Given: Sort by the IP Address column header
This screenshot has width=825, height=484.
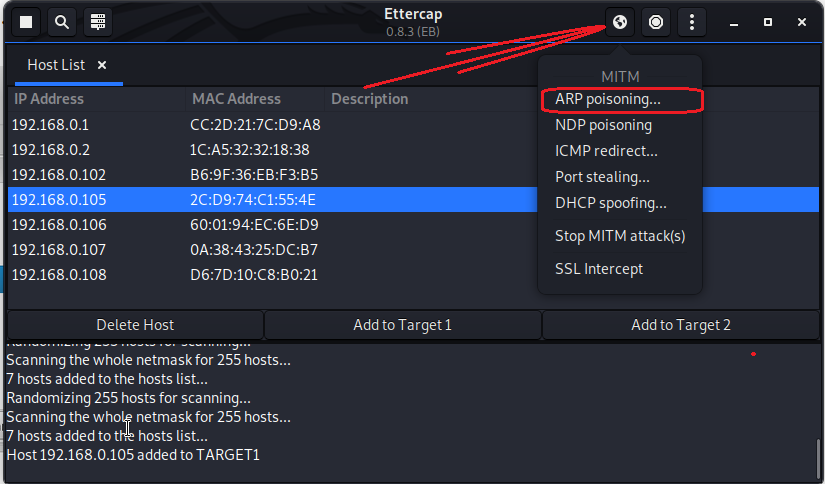Looking at the screenshot, I should pyautogui.click(x=48, y=99).
